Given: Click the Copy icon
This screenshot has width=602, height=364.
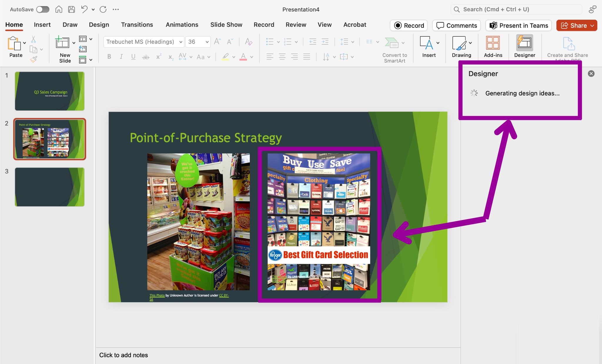Looking at the screenshot, I should (34, 49).
